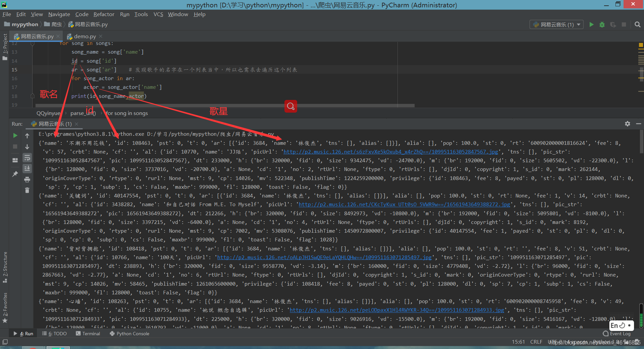Open the 6: TODO tool window

54,334
